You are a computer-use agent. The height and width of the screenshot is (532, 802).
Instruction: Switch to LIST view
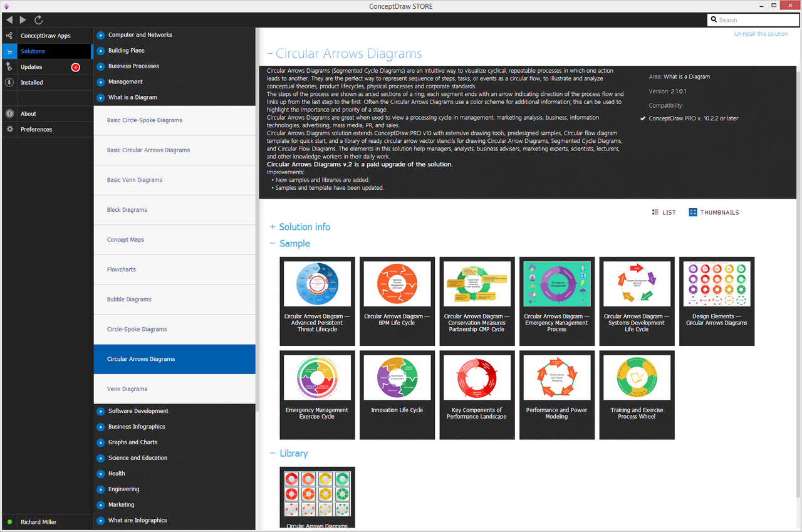664,212
